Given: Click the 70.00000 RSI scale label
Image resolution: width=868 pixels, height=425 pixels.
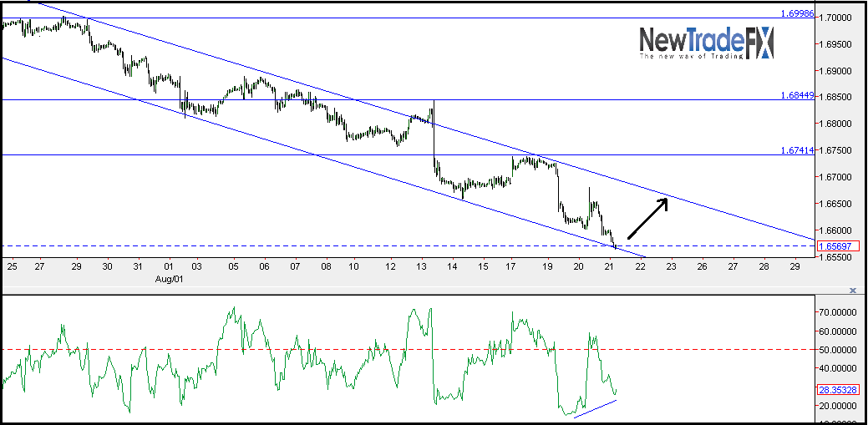Looking at the screenshot, I should tap(838, 312).
